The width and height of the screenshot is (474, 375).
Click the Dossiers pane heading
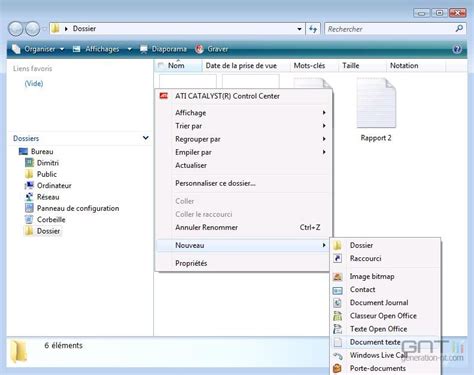tap(26, 138)
